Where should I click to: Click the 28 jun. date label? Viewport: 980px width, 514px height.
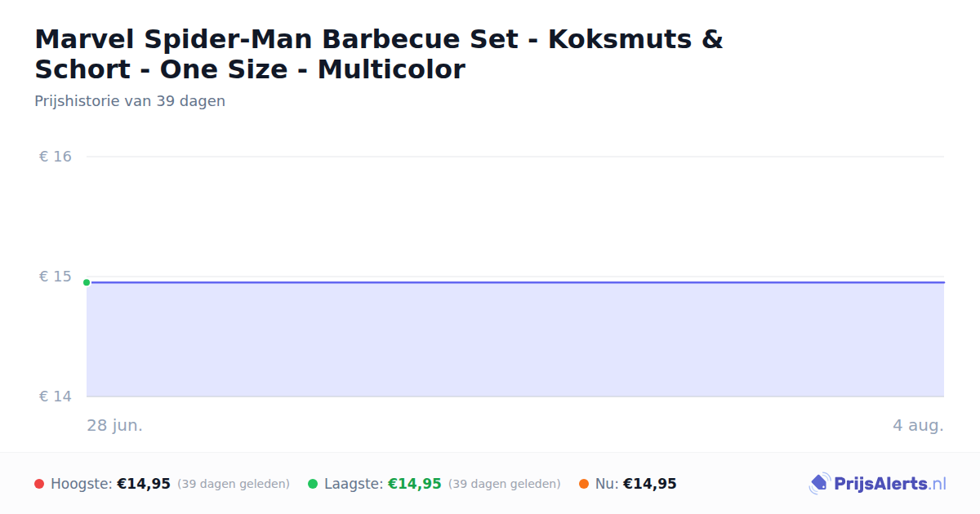click(115, 426)
